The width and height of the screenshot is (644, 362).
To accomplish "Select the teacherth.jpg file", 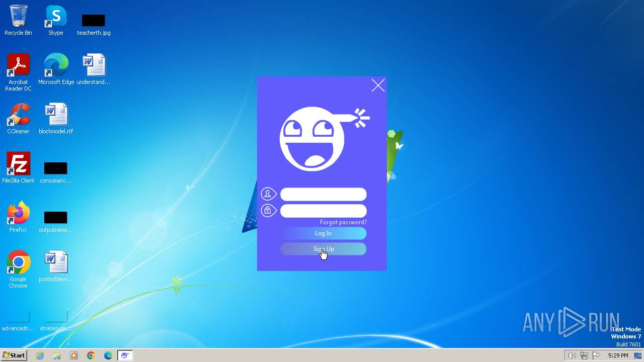I will 94,25.
